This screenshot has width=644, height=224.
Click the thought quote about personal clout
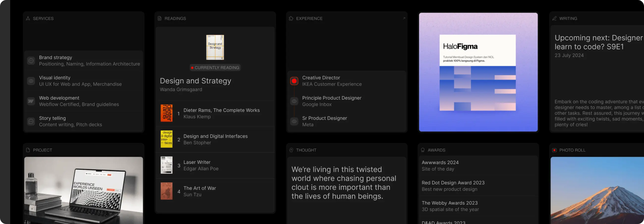click(344, 183)
